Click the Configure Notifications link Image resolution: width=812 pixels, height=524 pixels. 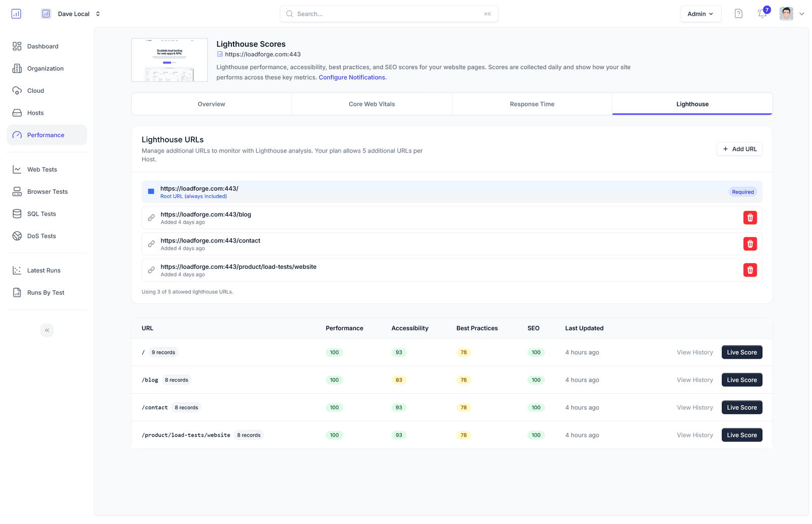pos(352,77)
